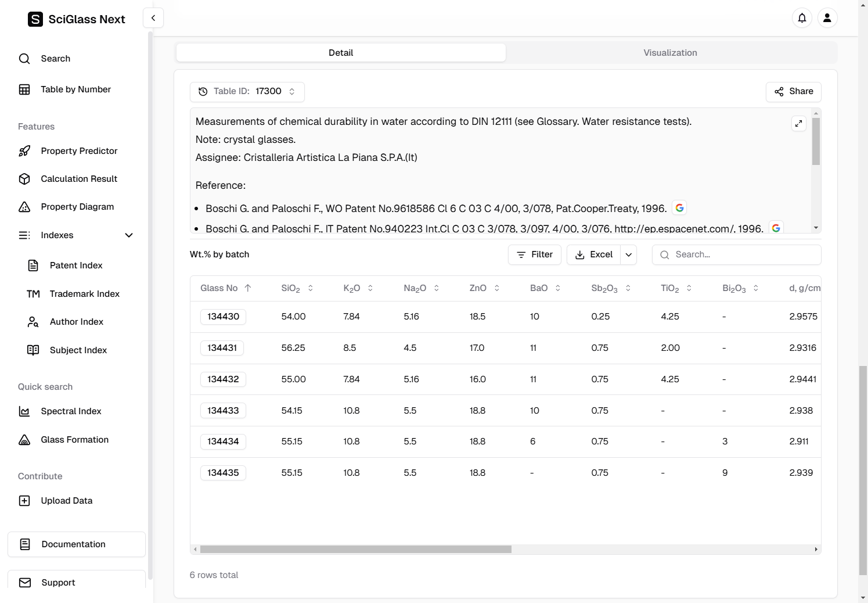Toggle sort order on Glass No column
868x603 pixels.
(248, 288)
